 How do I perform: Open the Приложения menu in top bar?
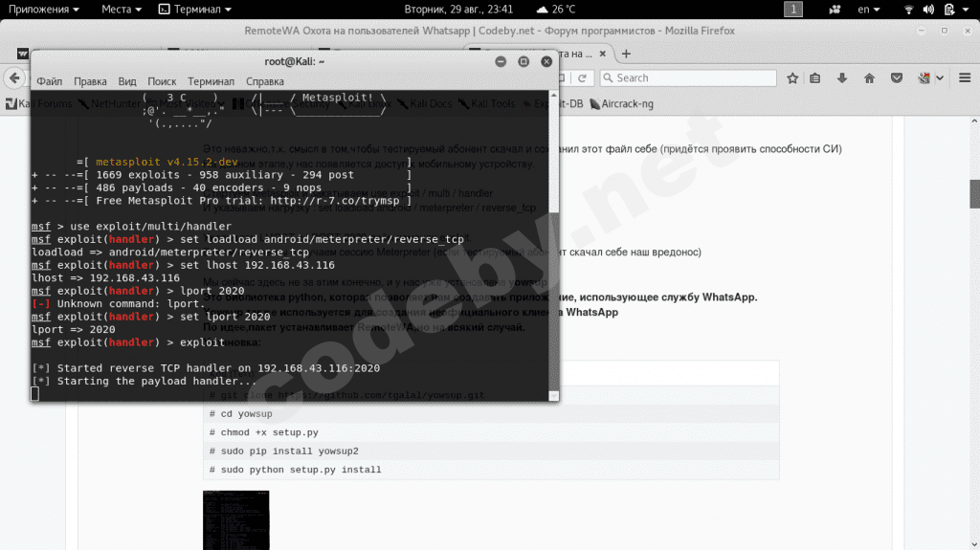44,10
